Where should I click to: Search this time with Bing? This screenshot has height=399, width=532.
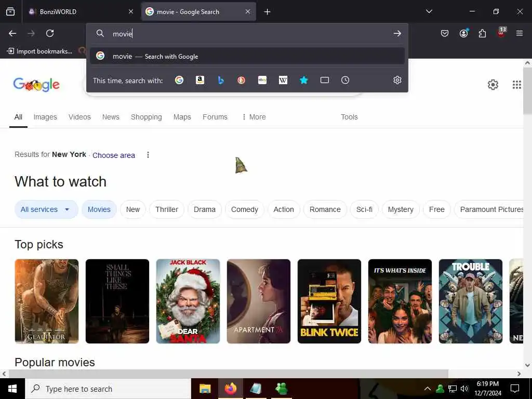(x=221, y=80)
